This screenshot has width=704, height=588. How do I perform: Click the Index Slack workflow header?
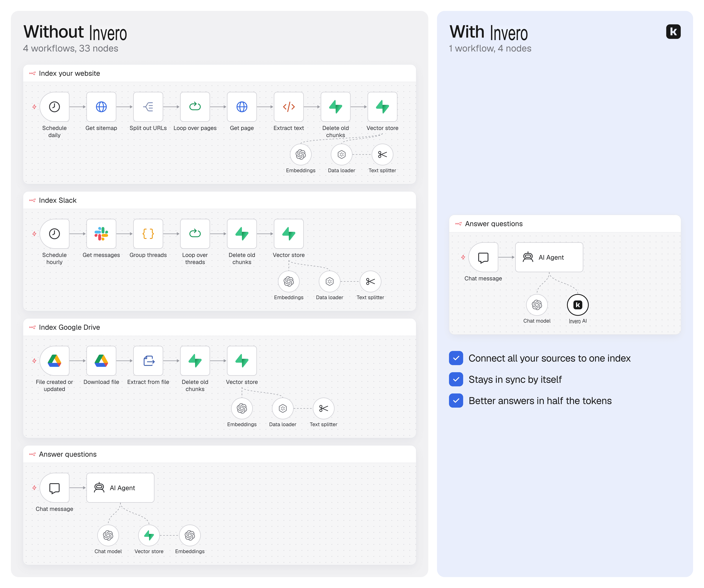point(220,200)
